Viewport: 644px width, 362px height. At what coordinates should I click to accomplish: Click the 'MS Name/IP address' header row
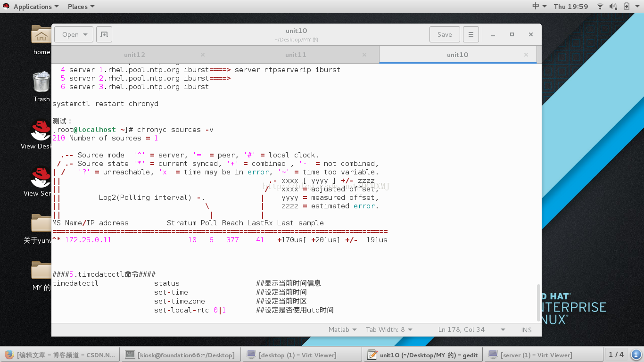tap(188, 223)
